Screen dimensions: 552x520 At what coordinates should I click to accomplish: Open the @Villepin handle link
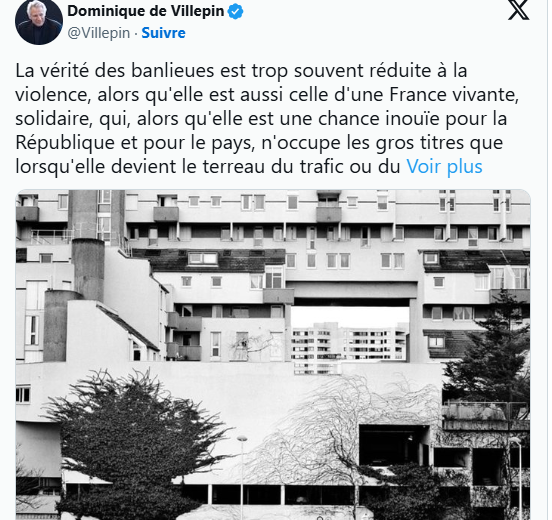[x=99, y=33]
